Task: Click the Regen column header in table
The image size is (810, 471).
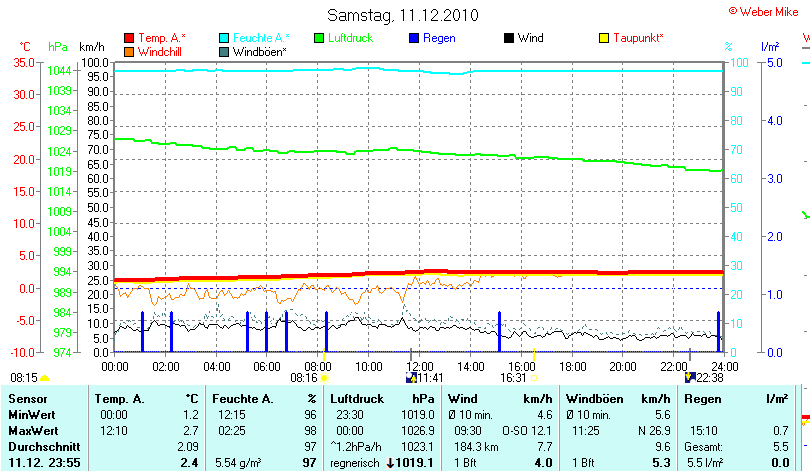Action: coord(702,399)
